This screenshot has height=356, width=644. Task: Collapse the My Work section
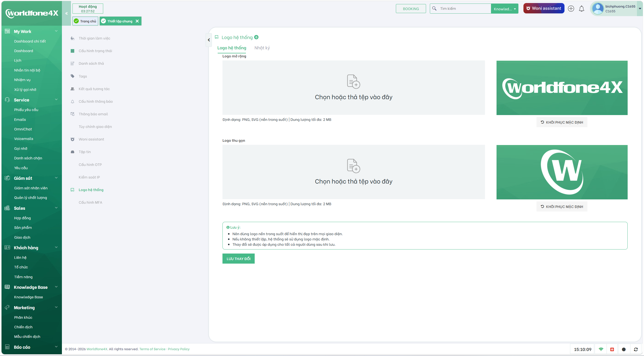[x=56, y=31]
